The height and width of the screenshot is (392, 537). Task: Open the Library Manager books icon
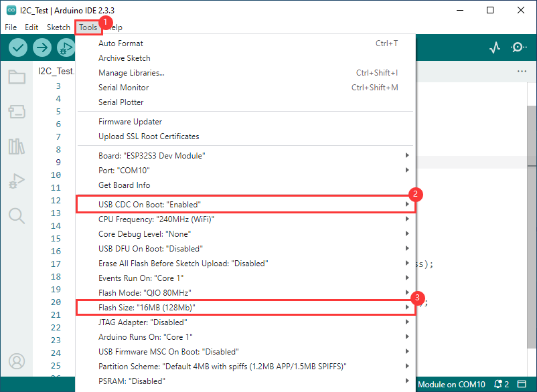tap(17, 146)
